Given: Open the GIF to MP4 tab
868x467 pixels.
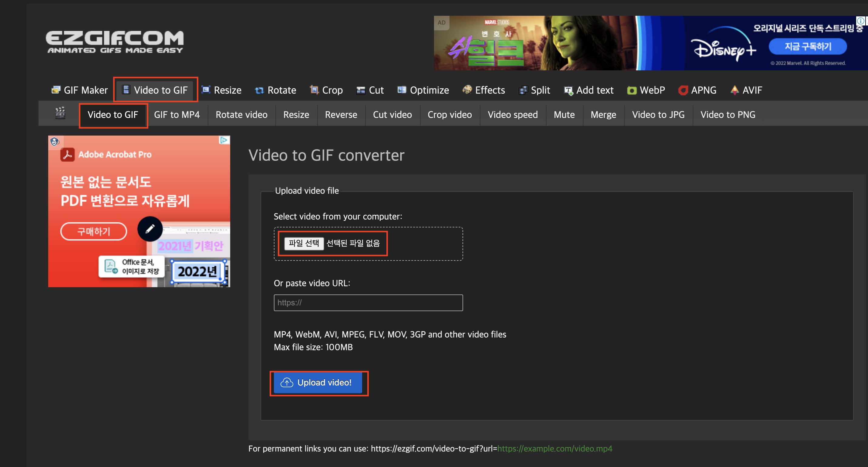Looking at the screenshot, I should (177, 115).
